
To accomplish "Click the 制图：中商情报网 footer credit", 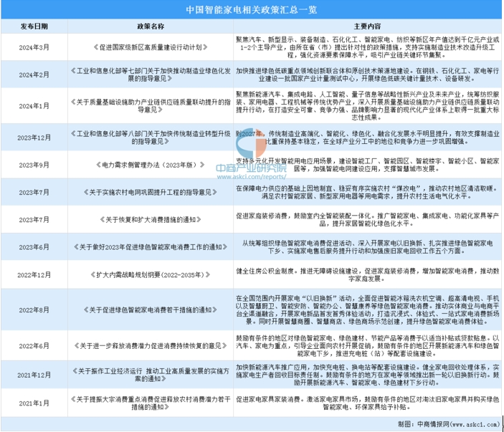I will coord(449,424).
